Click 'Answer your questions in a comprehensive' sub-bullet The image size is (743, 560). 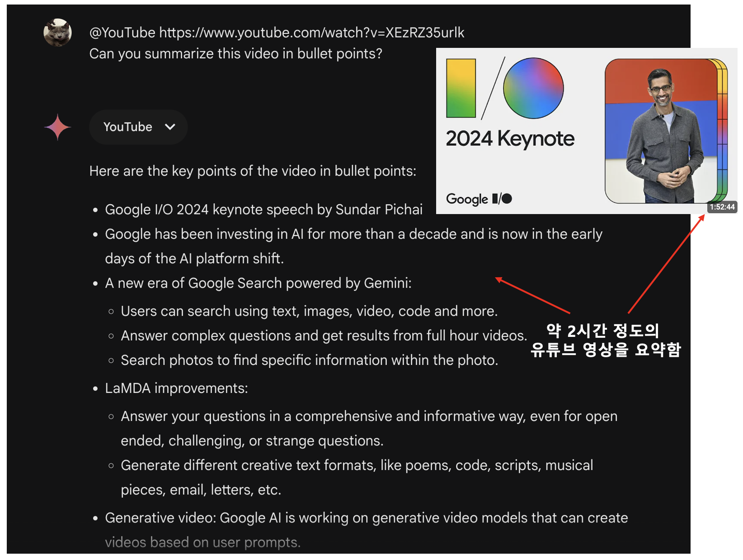[x=369, y=428]
